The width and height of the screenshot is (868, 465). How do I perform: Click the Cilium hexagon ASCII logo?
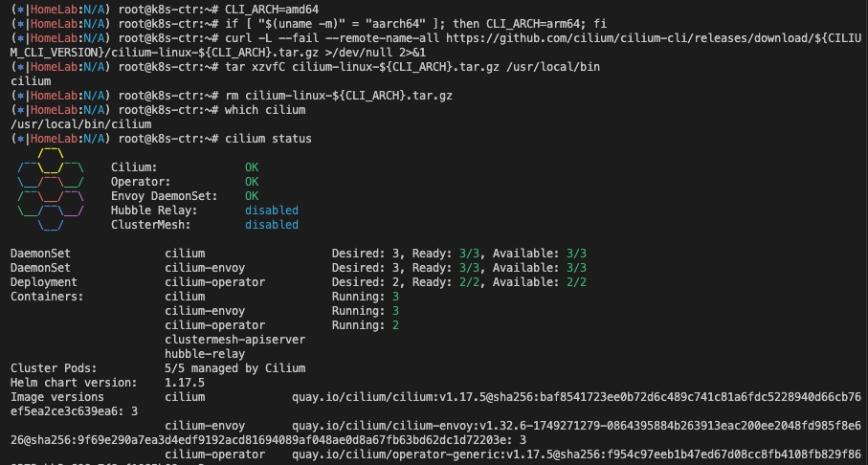51,189
